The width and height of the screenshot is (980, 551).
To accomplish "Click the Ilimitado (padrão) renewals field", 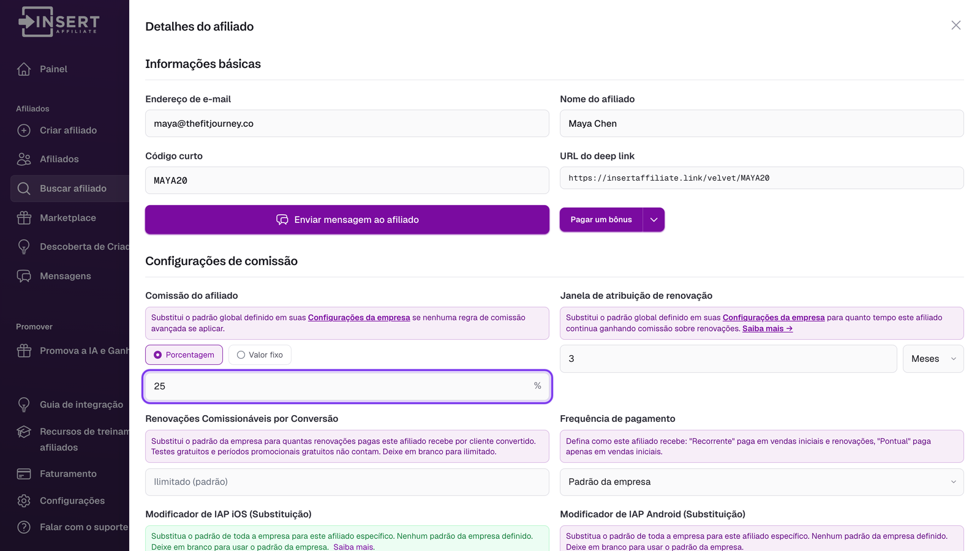I will click(347, 482).
